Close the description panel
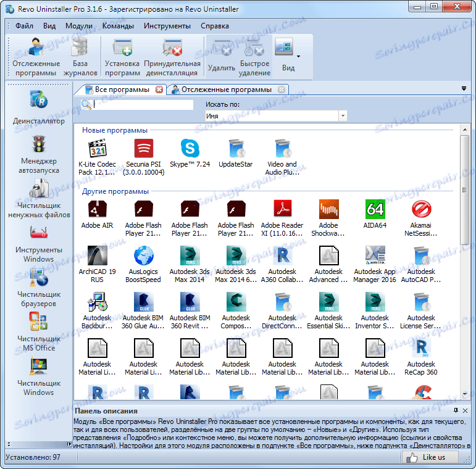The image size is (476, 469). 465,410
